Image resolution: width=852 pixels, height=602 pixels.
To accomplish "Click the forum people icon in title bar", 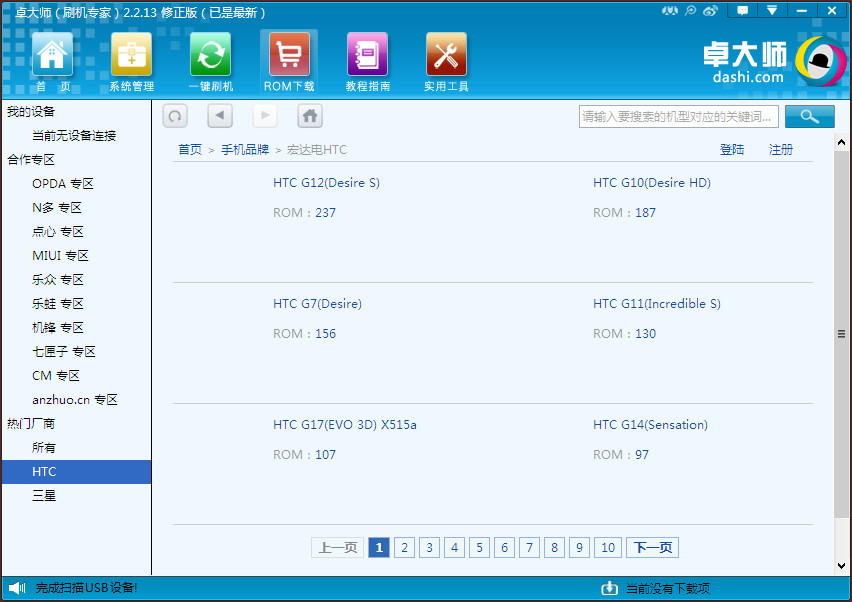I will click(x=670, y=10).
